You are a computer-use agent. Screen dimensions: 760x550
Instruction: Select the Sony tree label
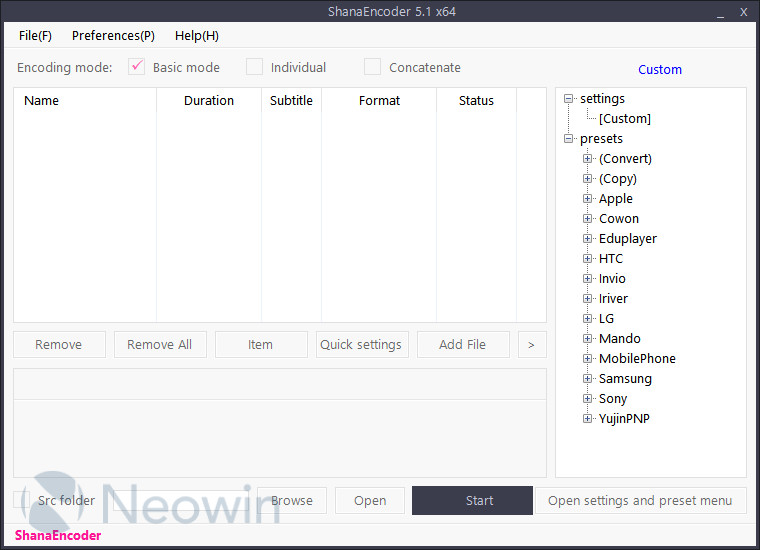613,398
